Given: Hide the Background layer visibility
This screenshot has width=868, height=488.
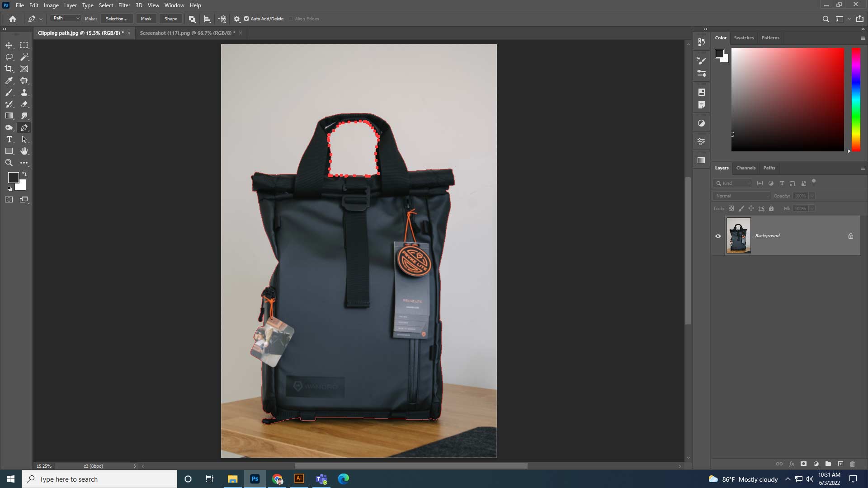Looking at the screenshot, I should [x=718, y=236].
